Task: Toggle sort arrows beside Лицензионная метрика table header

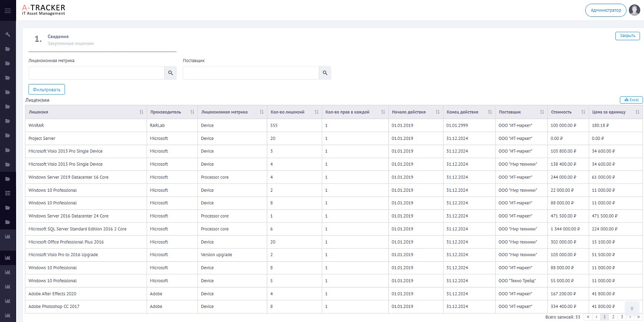Action: click(262, 112)
